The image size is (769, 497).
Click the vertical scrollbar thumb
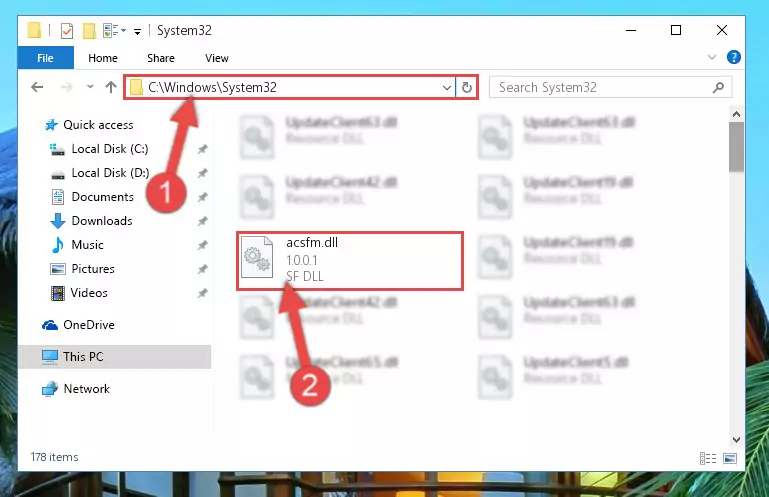[736, 147]
